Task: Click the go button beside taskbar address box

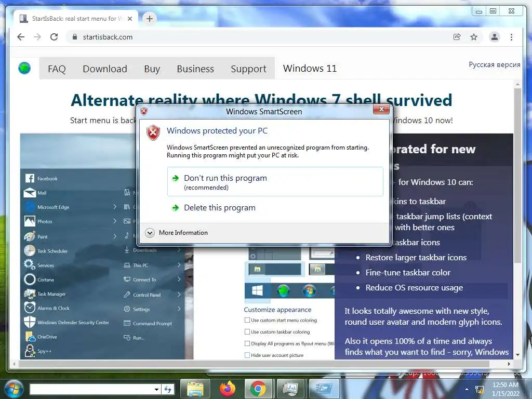Action: click(168, 389)
